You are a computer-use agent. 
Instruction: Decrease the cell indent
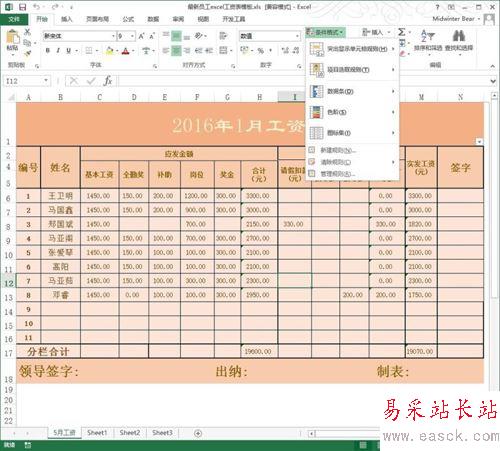[199, 51]
